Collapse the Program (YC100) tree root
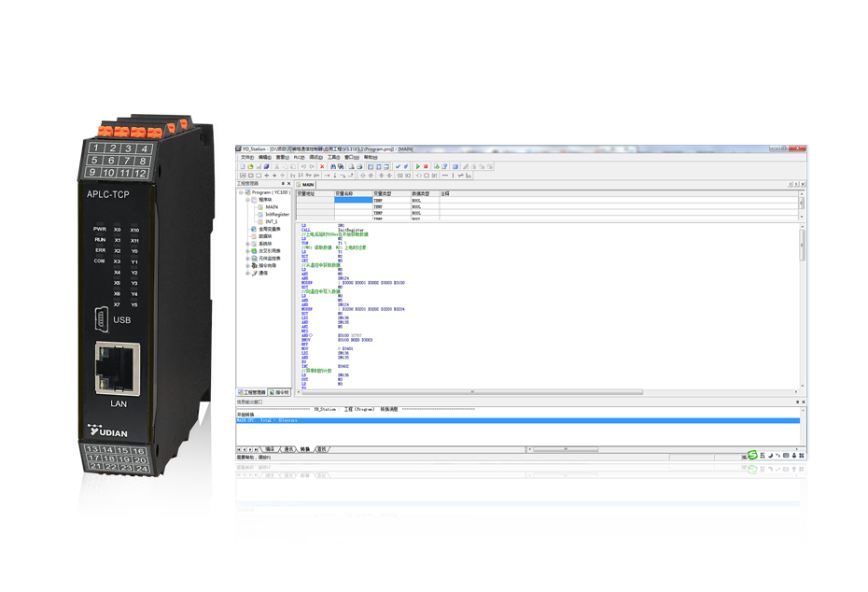The height and width of the screenshot is (592, 868). click(242, 192)
